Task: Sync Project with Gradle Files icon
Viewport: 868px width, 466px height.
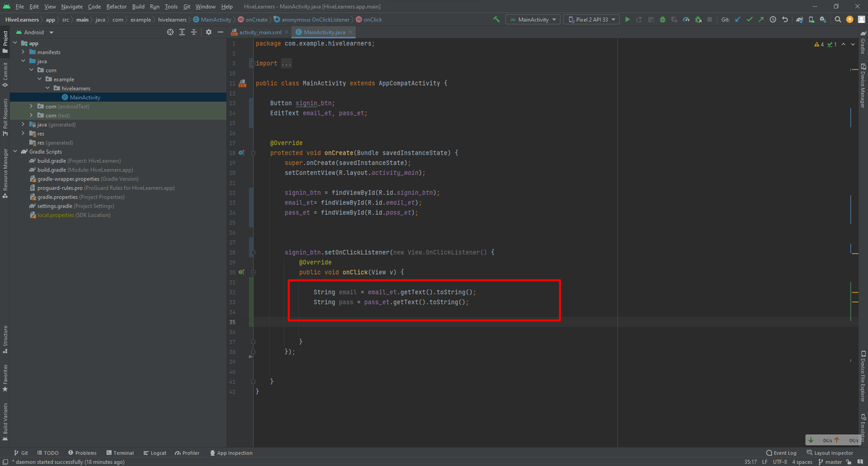Action: pyautogui.click(x=800, y=20)
